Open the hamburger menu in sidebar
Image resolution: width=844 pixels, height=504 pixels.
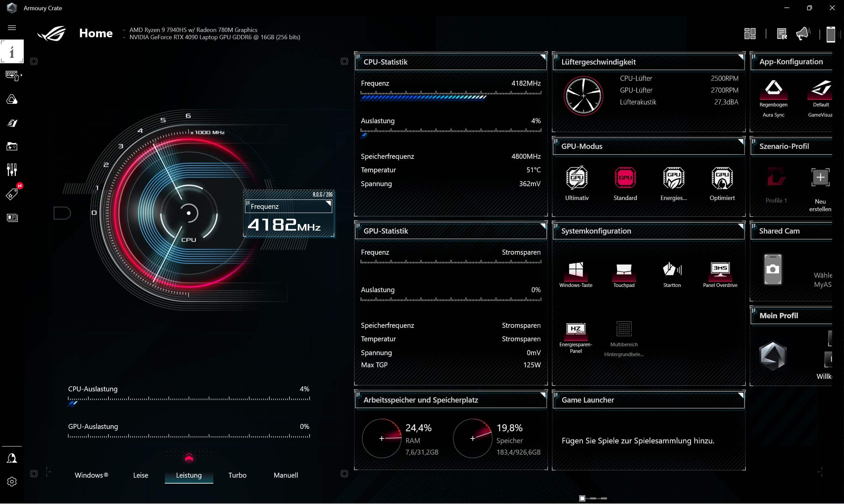click(x=12, y=28)
